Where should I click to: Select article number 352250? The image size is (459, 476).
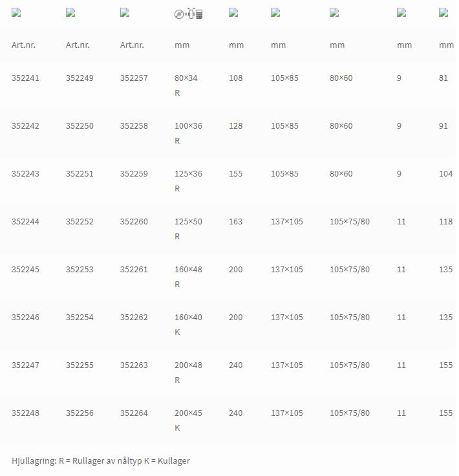pyautogui.click(x=80, y=126)
